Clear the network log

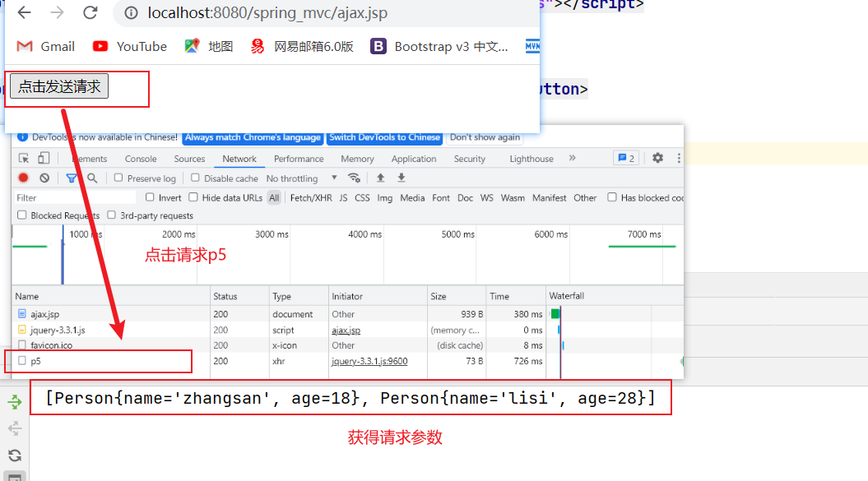tap(44, 178)
